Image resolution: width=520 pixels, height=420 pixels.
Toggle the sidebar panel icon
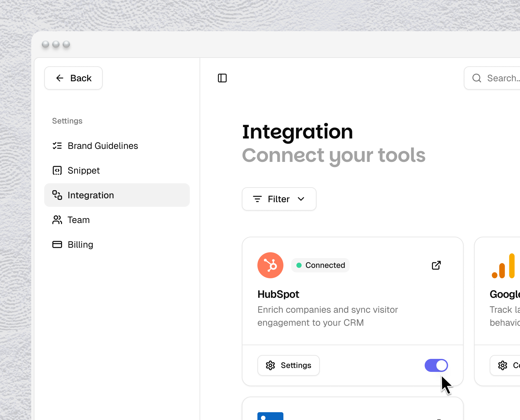point(222,78)
